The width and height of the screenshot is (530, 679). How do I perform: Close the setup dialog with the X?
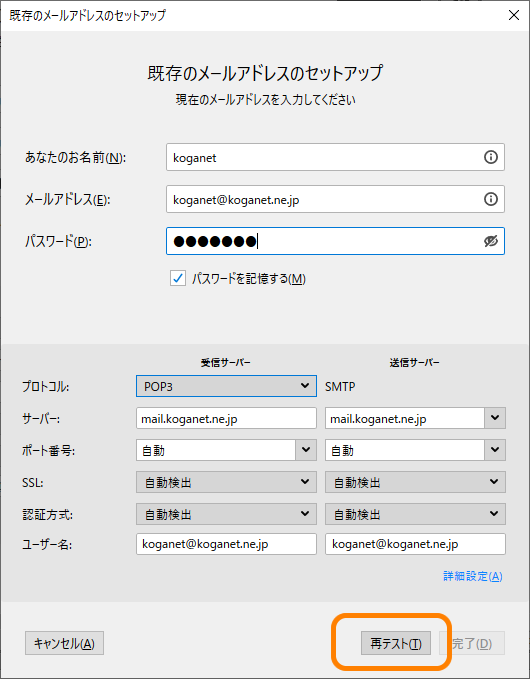coord(514,16)
